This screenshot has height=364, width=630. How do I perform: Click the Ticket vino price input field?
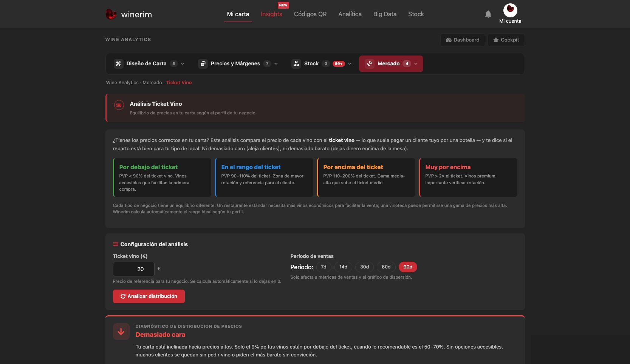click(x=134, y=269)
